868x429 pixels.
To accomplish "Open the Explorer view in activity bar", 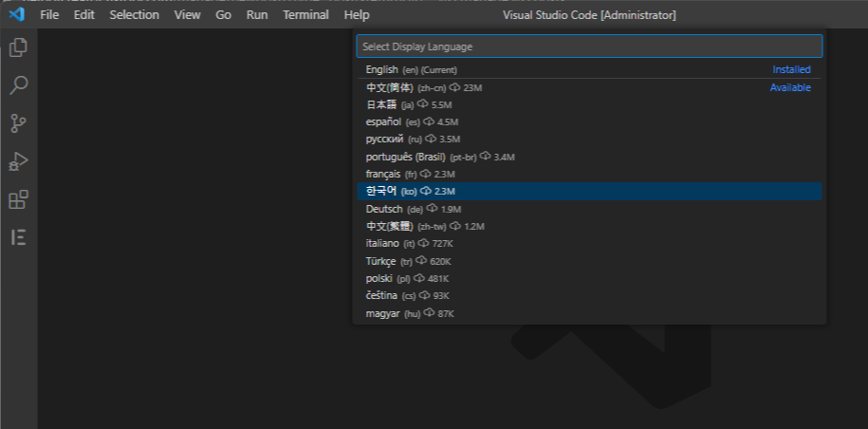I will (18, 47).
